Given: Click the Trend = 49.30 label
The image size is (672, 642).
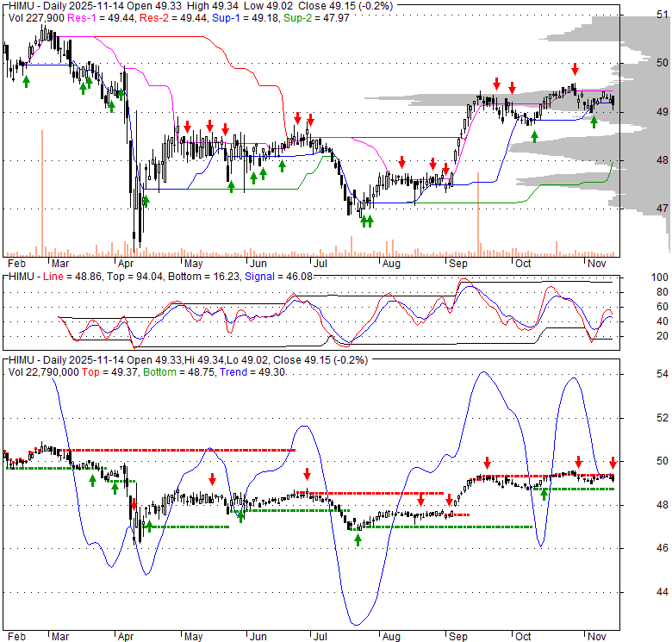Looking at the screenshot, I should point(252,372).
